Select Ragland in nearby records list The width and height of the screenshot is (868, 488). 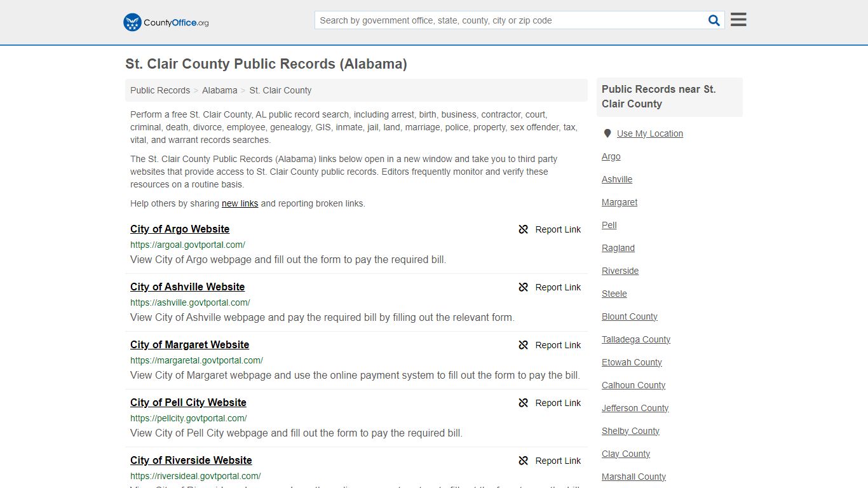(x=618, y=248)
